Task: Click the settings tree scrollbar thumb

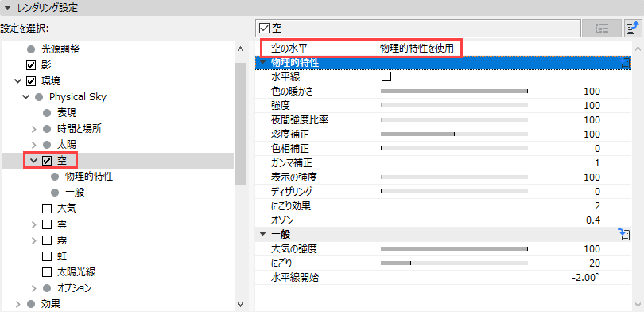Action: pos(240,123)
